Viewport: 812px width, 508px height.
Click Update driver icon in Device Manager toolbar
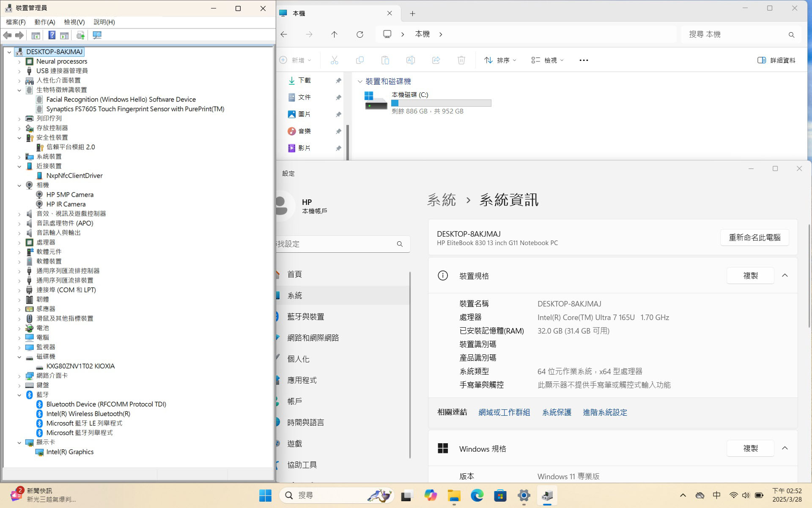click(80, 35)
